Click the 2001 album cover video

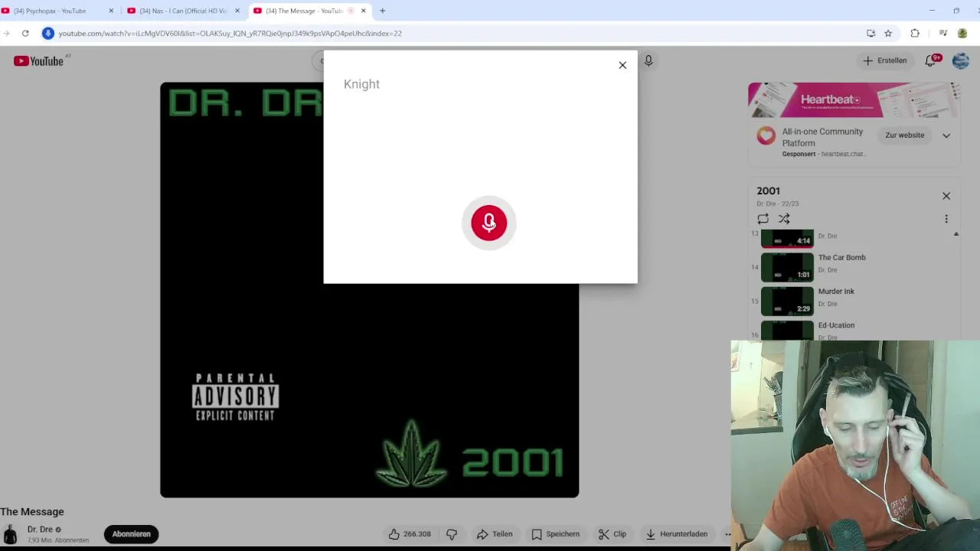coord(369,290)
